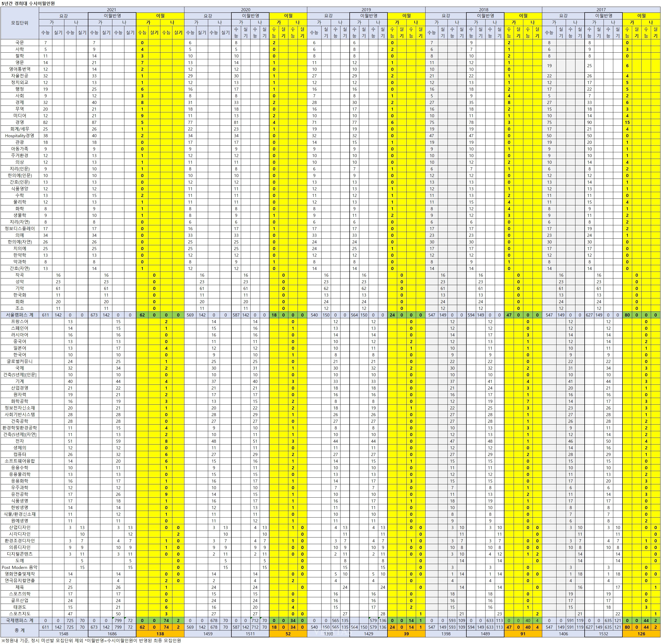Click the '모집단위' header cell

click(20, 23)
